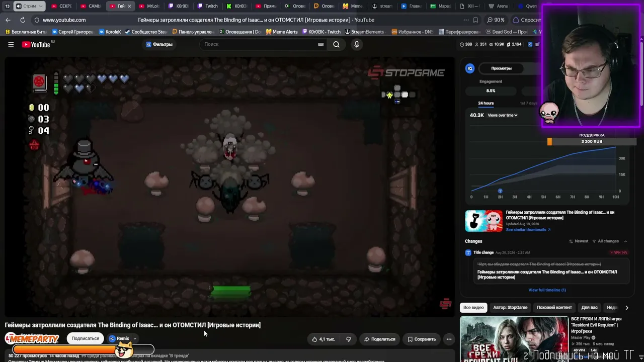644x362 pixels.
Task: Click the address bar URL www.youtube.com
Action: tap(64, 20)
